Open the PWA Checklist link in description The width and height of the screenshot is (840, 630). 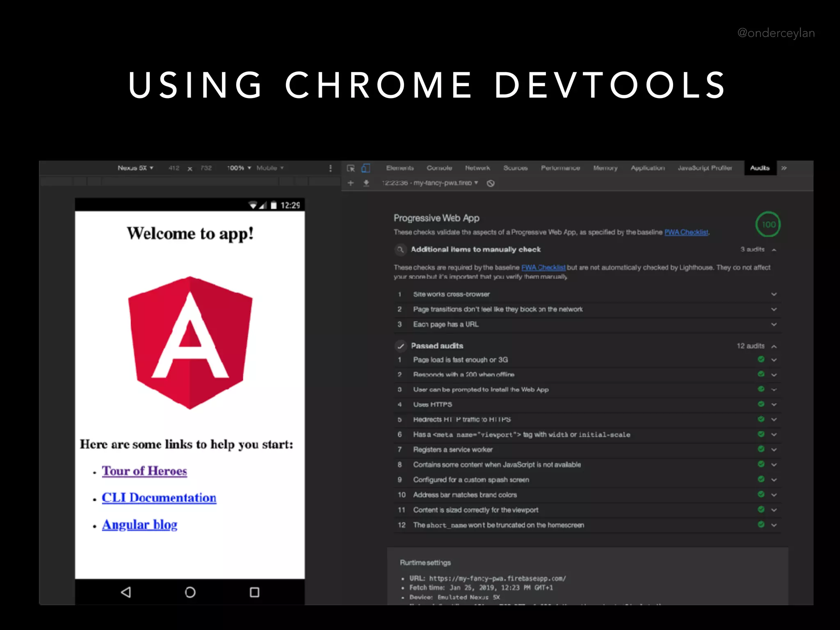pyautogui.click(x=686, y=232)
